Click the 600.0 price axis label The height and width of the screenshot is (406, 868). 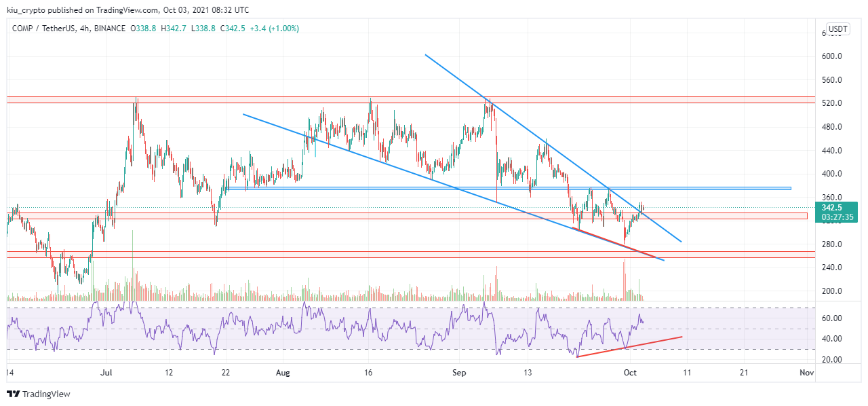[x=832, y=56]
